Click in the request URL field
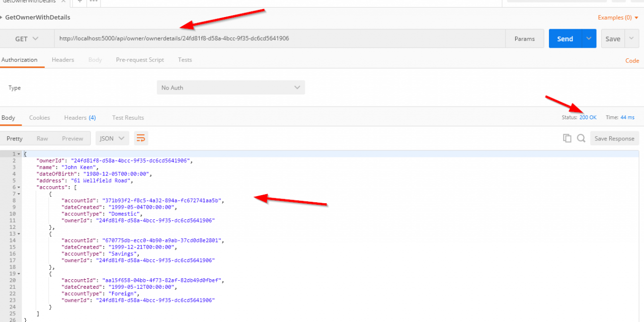Image resolution: width=644 pixels, height=322 pixels. (279, 39)
